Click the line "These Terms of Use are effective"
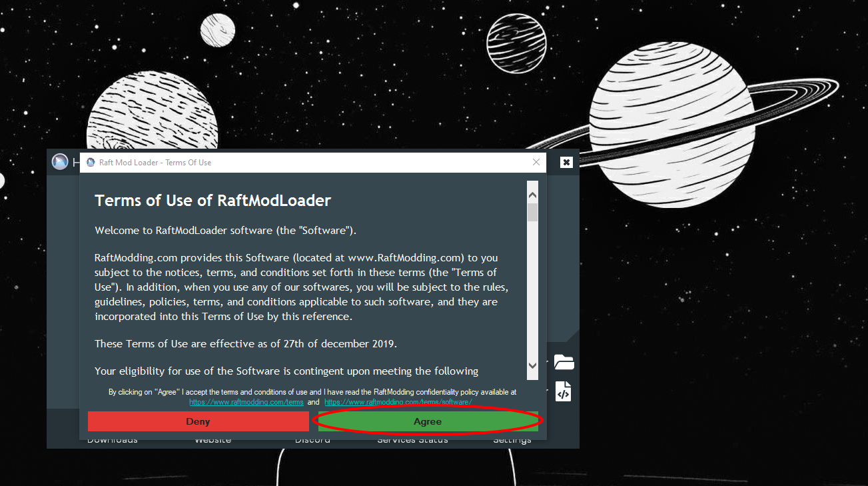 (x=246, y=344)
